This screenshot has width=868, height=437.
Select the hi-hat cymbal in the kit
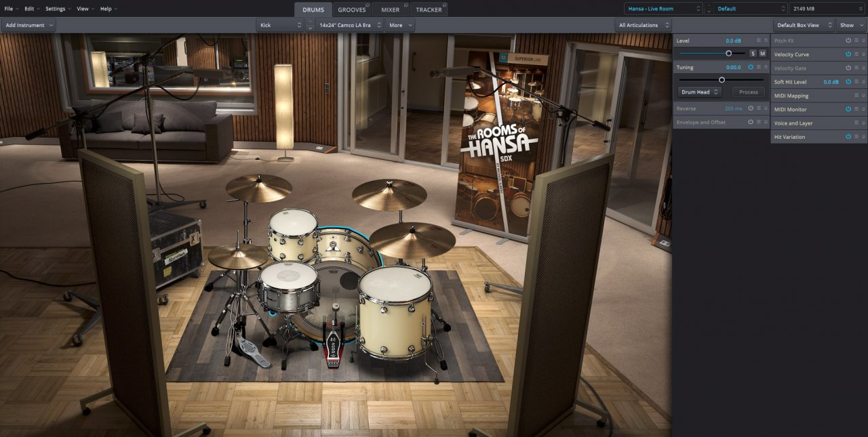(237, 257)
